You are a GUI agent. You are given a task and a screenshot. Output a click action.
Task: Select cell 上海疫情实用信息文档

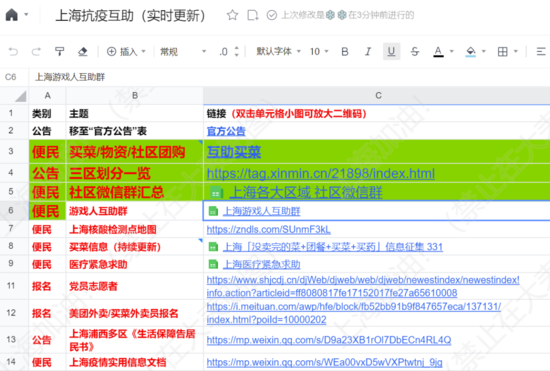[135, 362]
